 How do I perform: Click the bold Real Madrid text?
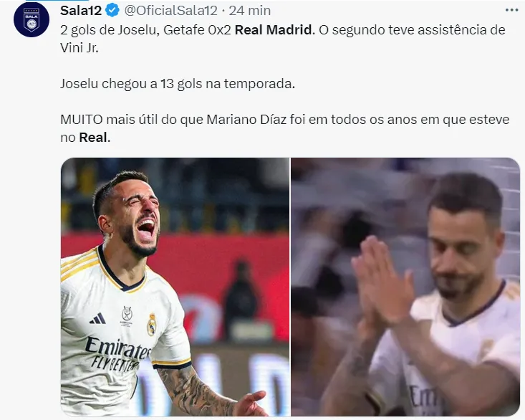click(x=274, y=30)
